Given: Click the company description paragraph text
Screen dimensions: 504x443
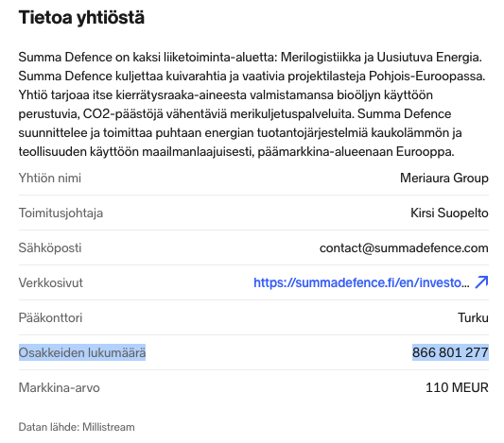Looking at the screenshot, I should click(x=252, y=104).
